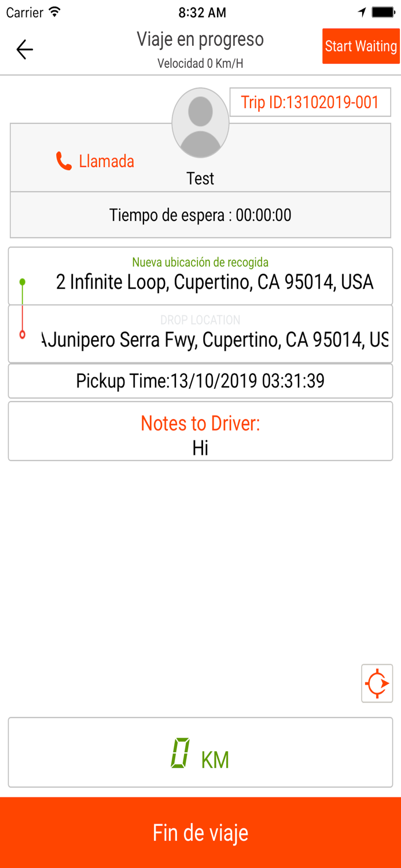Tap the battery indicator in the status bar
This screenshot has width=401, height=868.
tap(383, 10)
